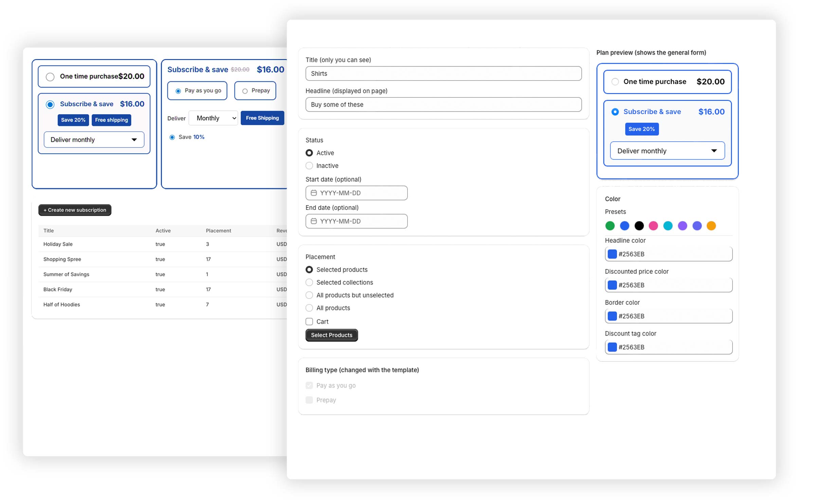Click the Active column header
815x504 pixels.
click(163, 231)
